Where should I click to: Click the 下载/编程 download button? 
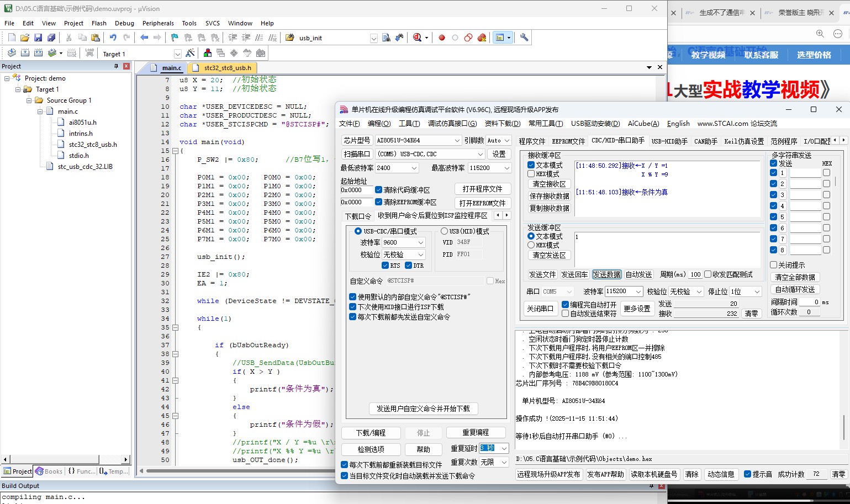(x=371, y=433)
